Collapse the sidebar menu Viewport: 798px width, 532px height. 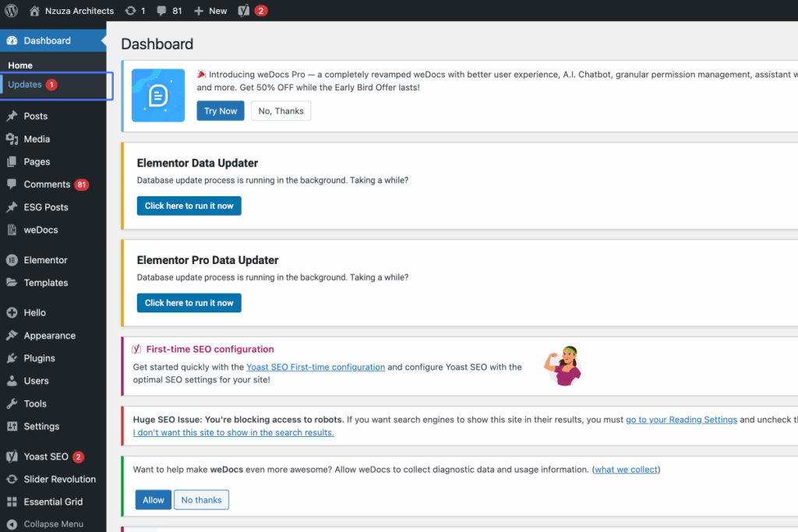coord(44,524)
